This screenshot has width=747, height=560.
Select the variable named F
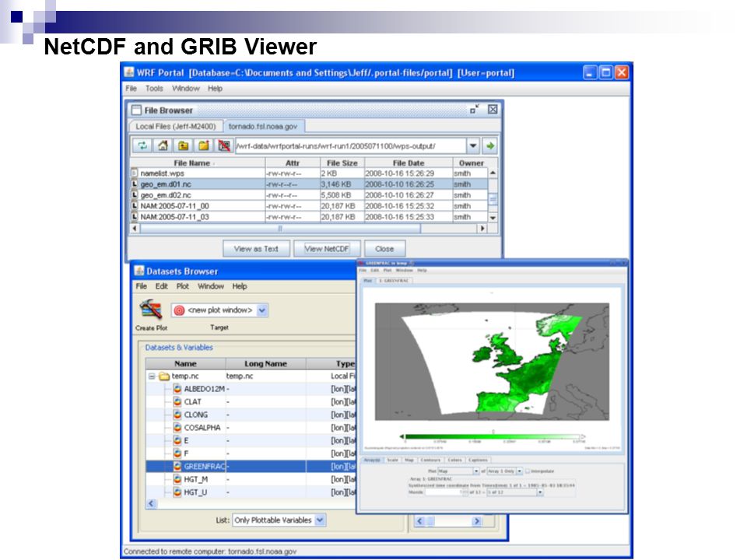coord(186,453)
